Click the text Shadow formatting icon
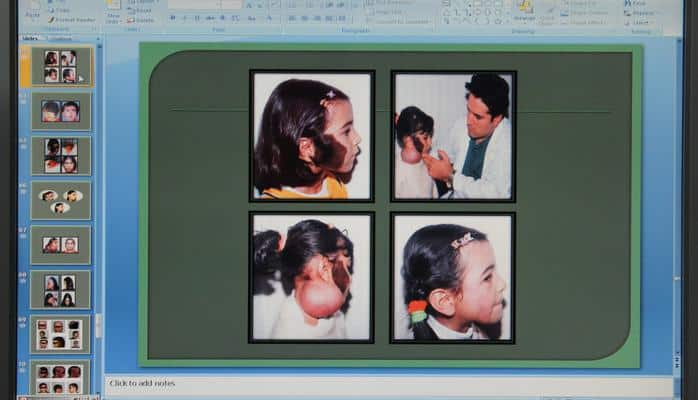This screenshot has width=698, height=400. [223, 18]
